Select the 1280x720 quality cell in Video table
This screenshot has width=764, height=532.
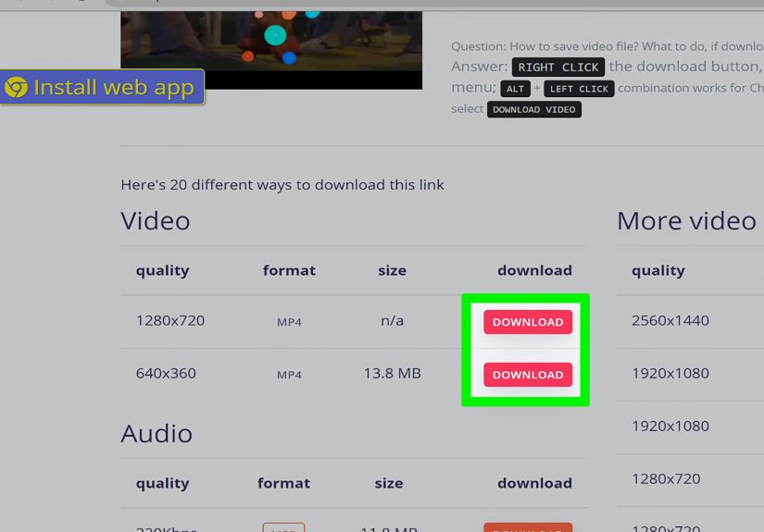(x=170, y=320)
